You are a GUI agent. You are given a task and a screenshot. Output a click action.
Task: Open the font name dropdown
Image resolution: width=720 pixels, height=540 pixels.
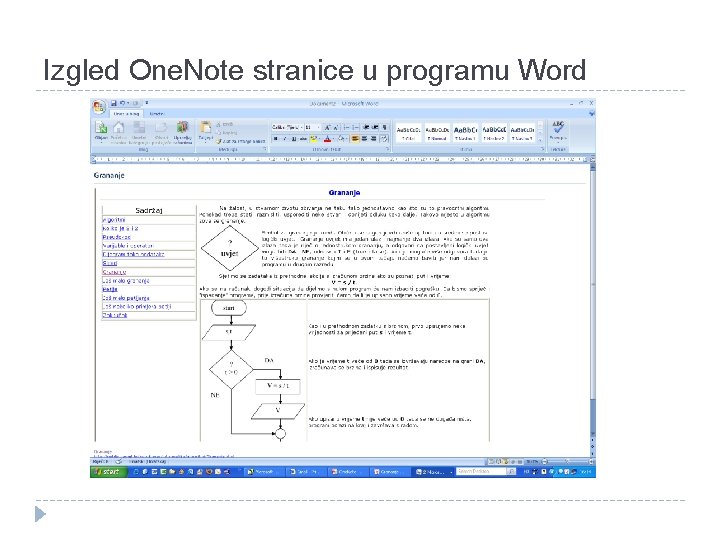click(x=287, y=127)
